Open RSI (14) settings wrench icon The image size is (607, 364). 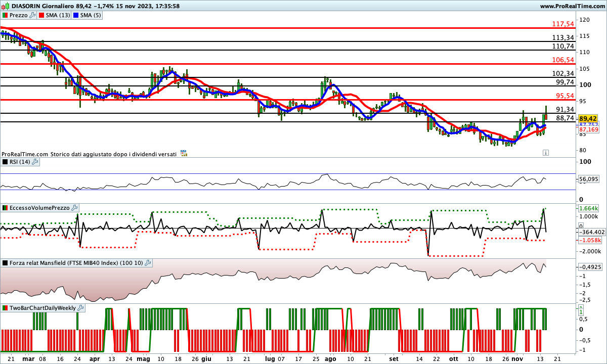click(36, 162)
